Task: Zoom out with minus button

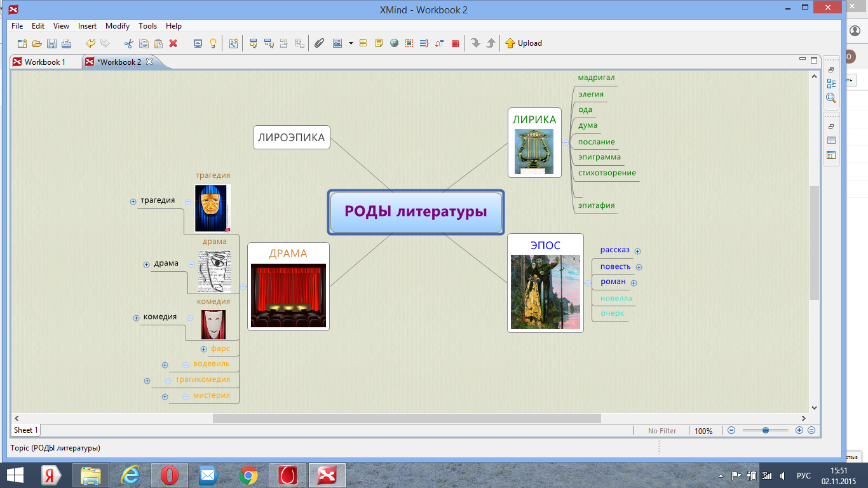Action: click(x=731, y=430)
